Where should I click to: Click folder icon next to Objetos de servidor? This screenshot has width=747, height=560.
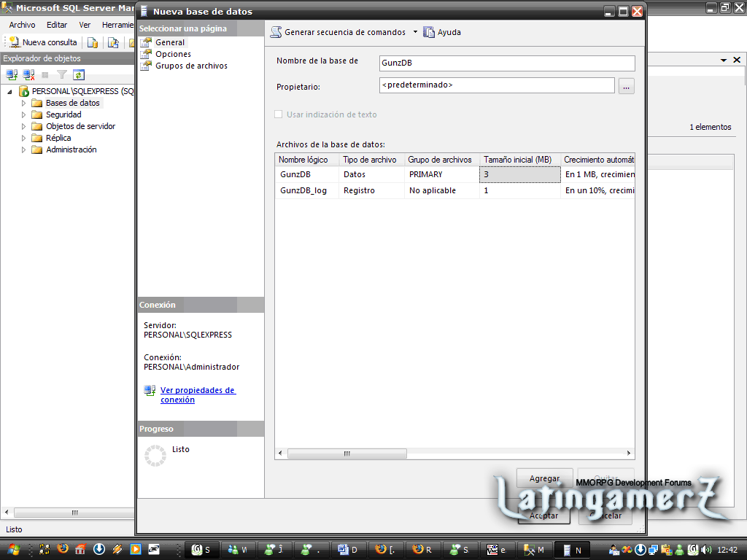click(36, 126)
